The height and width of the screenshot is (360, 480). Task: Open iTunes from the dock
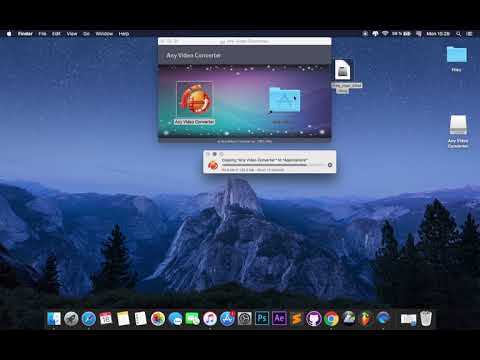coord(210,319)
